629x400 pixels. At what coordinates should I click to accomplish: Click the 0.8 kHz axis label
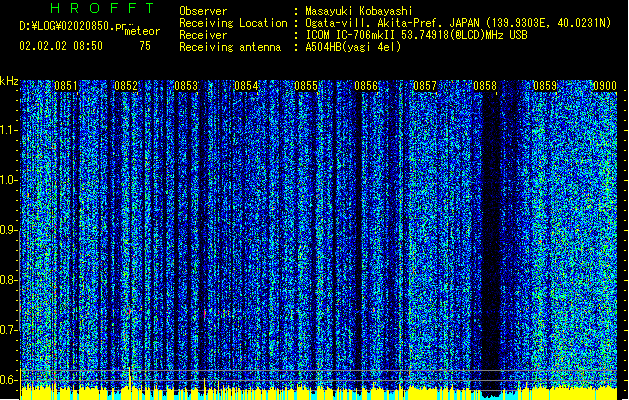[9, 280]
